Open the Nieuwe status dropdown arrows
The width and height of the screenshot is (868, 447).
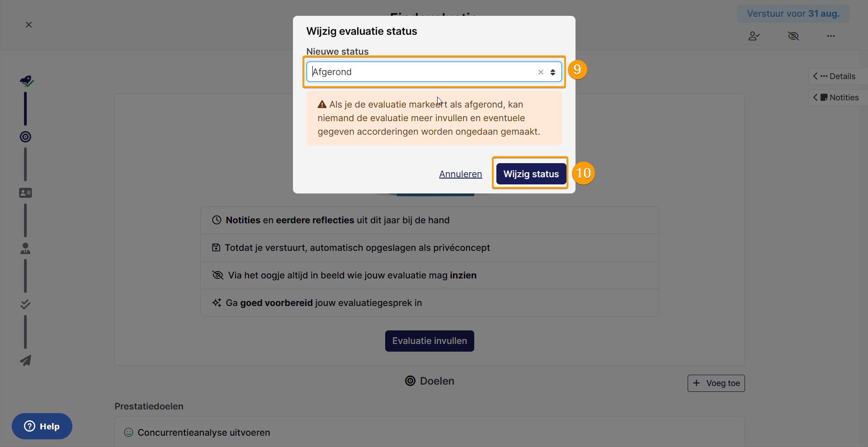tap(552, 72)
